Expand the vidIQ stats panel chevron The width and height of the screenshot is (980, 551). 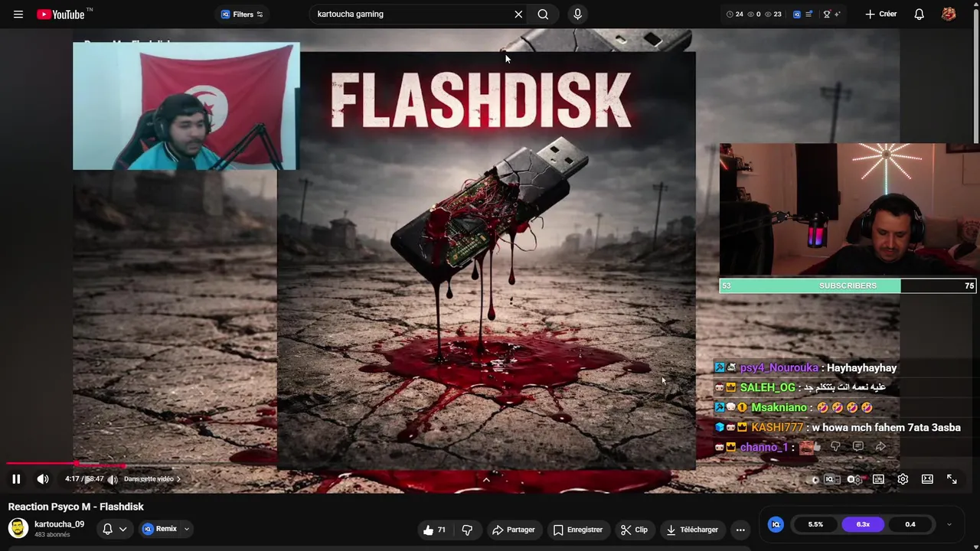click(949, 524)
